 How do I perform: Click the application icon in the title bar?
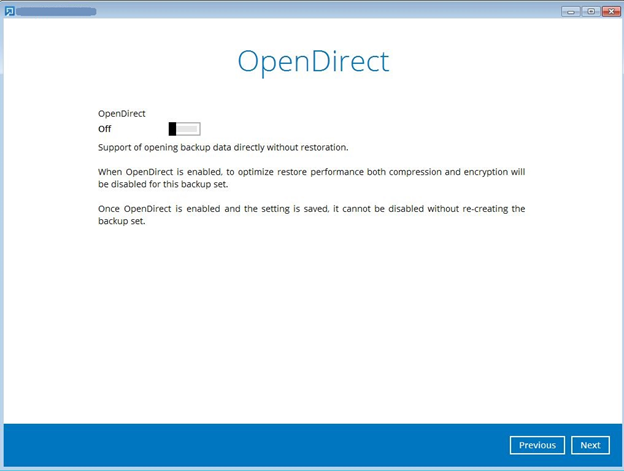click(9, 11)
